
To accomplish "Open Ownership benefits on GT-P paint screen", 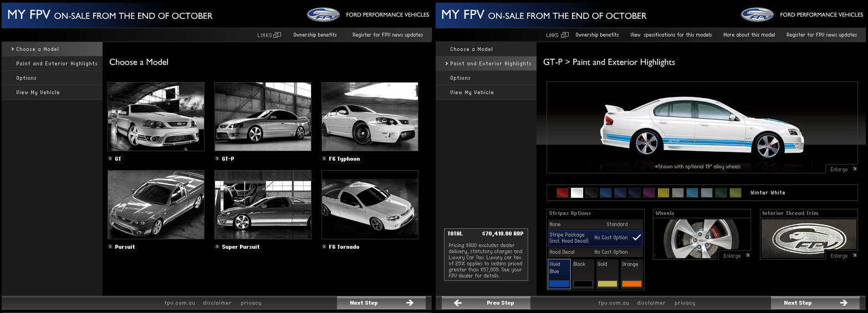I will (x=597, y=35).
